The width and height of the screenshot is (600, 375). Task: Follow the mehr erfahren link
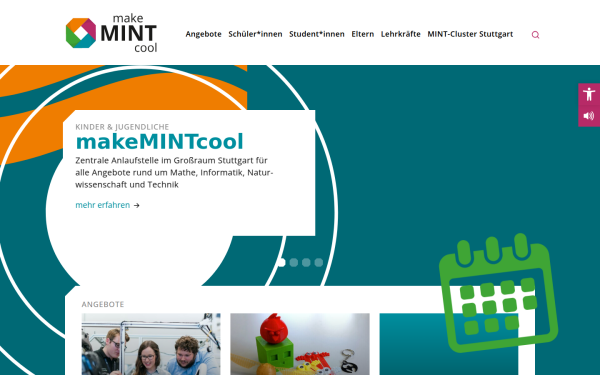(x=103, y=205)
